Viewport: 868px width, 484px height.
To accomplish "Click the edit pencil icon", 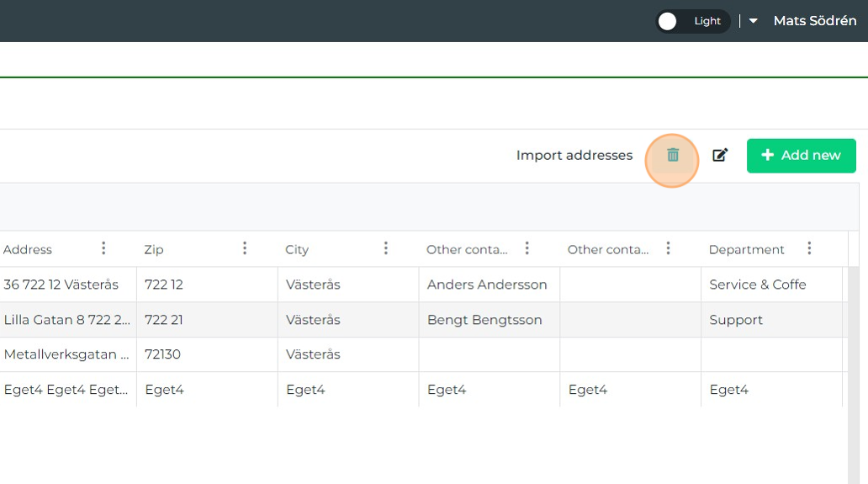I will click(x=720, y=156).
